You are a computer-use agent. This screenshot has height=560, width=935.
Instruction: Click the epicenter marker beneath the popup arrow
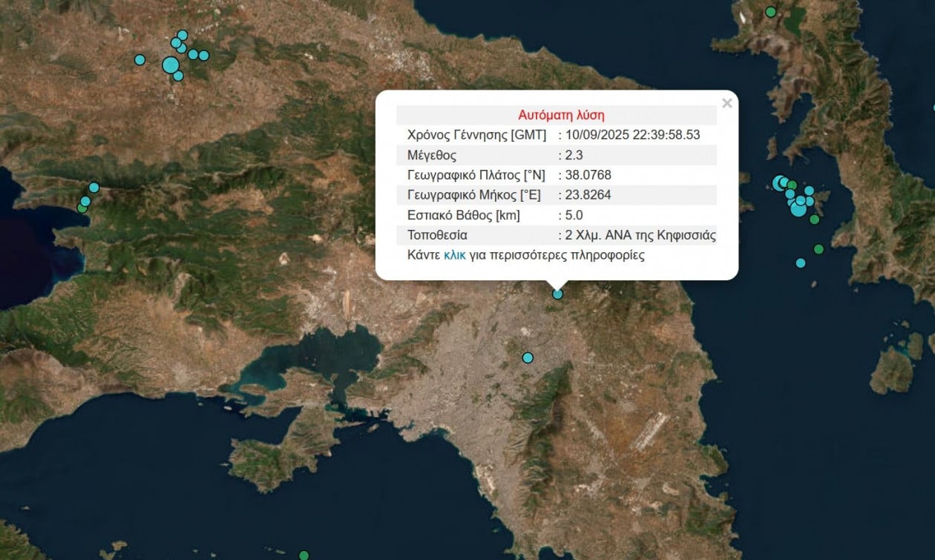pos(558,294)
